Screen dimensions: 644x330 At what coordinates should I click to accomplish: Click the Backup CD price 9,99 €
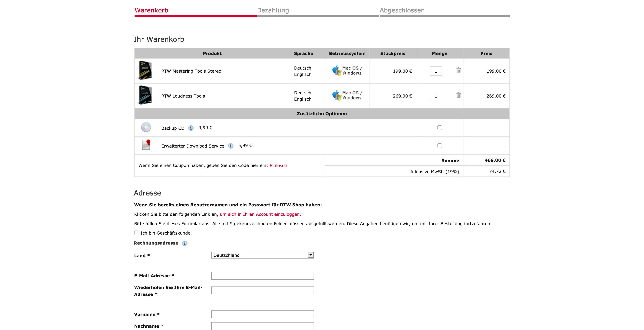tap(205, 128)
